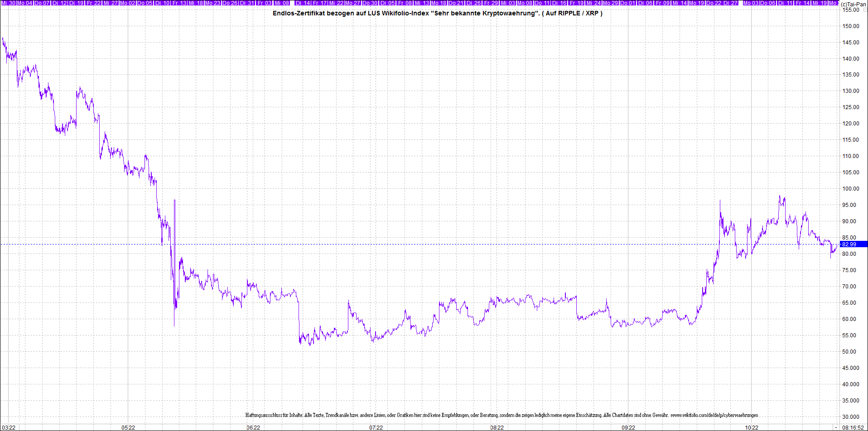Click the Do 22 date label

714,3
